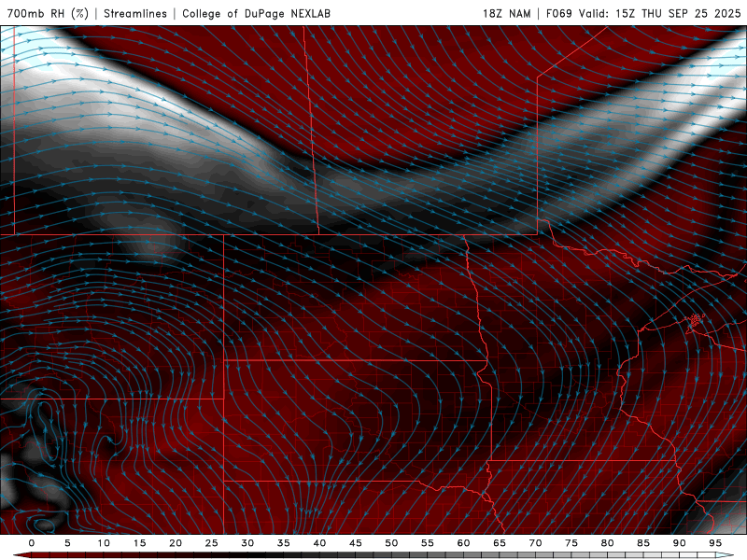Viewport: 747px width, 560px height.
Task: Click the "F069" forecast hour label
Action: [x=558, y=13]
